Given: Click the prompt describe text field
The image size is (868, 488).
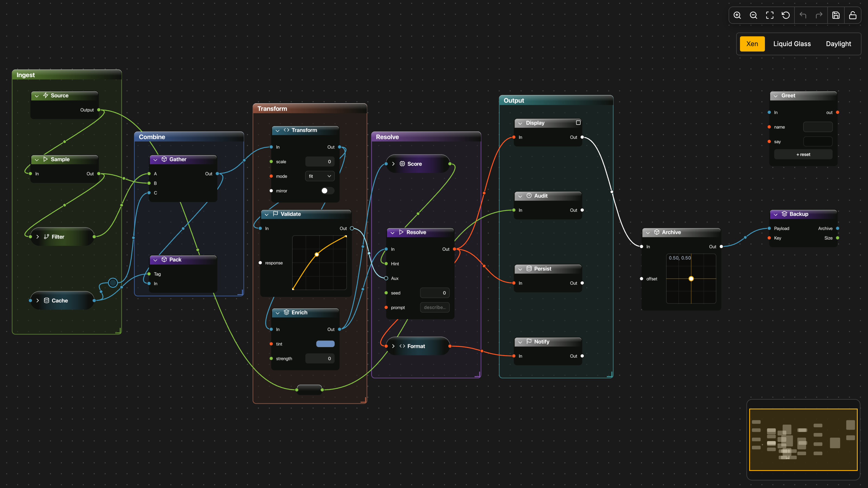Looking at the screenshot, I should [x=435, y=307].
